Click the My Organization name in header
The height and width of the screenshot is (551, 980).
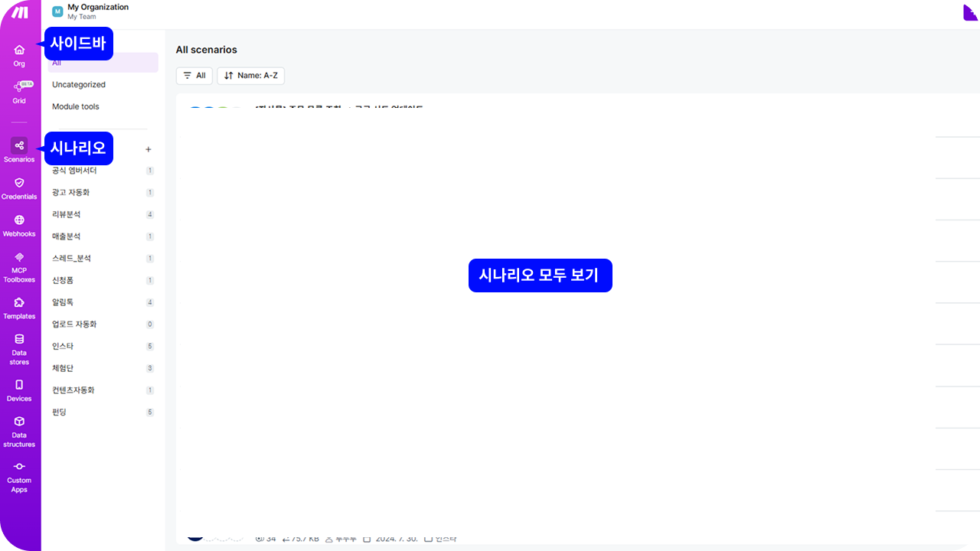98,7
